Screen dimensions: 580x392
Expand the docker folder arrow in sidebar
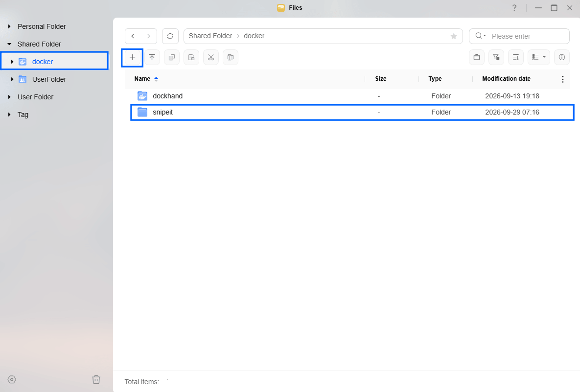point(12,62)
